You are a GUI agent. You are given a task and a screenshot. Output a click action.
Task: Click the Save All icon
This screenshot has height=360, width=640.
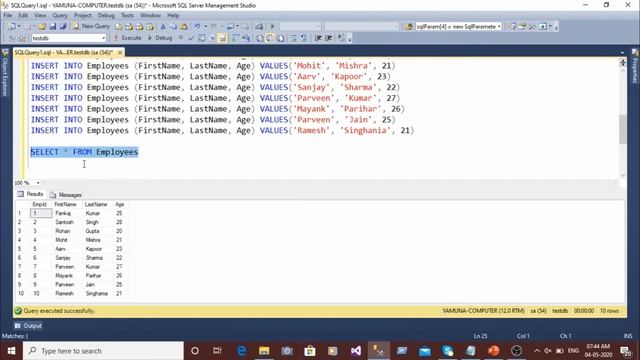click(63, 27)
